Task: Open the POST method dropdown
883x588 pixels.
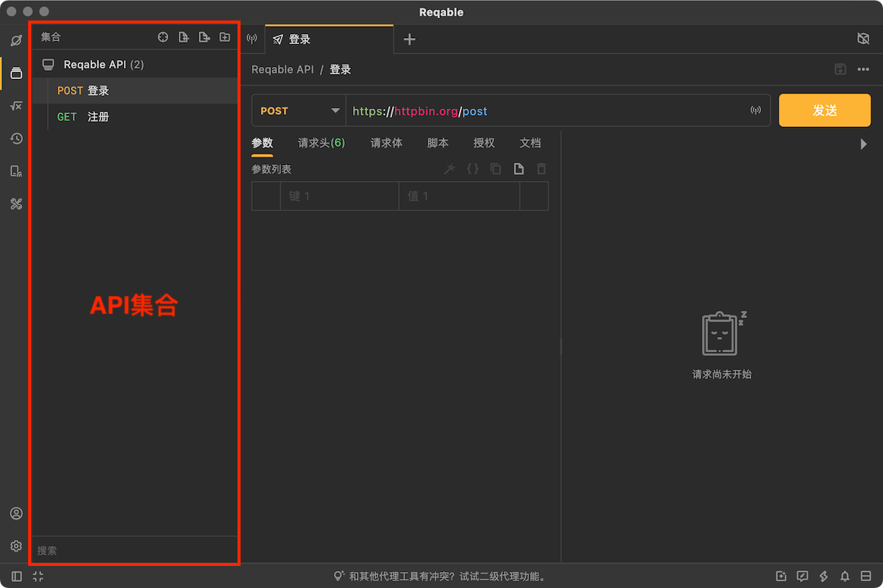Action: click(299, 110)
